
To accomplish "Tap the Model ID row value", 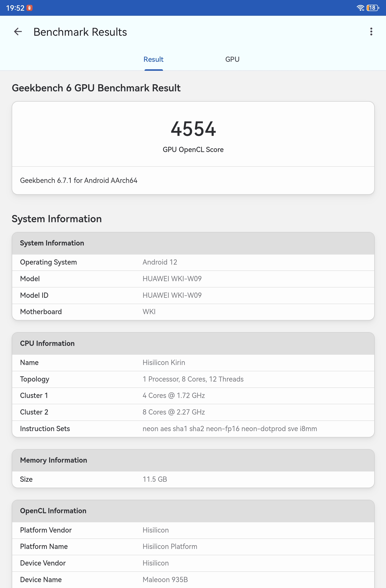I will point(172,295).
